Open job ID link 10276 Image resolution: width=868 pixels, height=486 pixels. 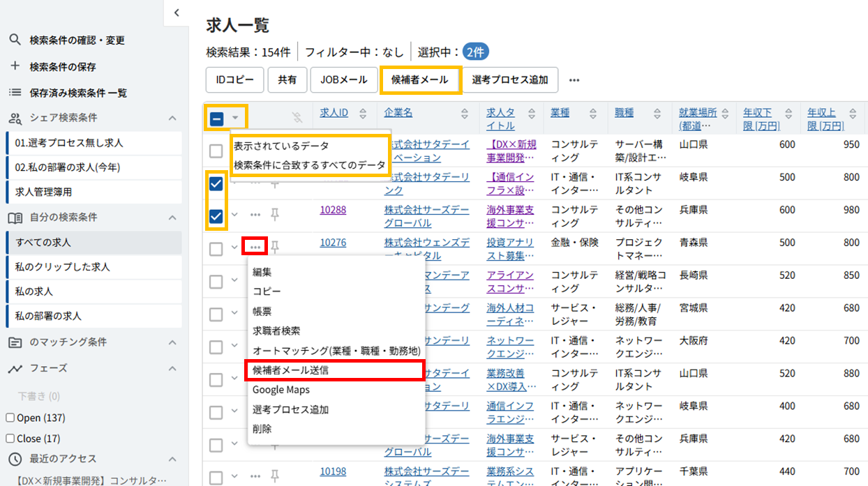(x=333, y=243)
